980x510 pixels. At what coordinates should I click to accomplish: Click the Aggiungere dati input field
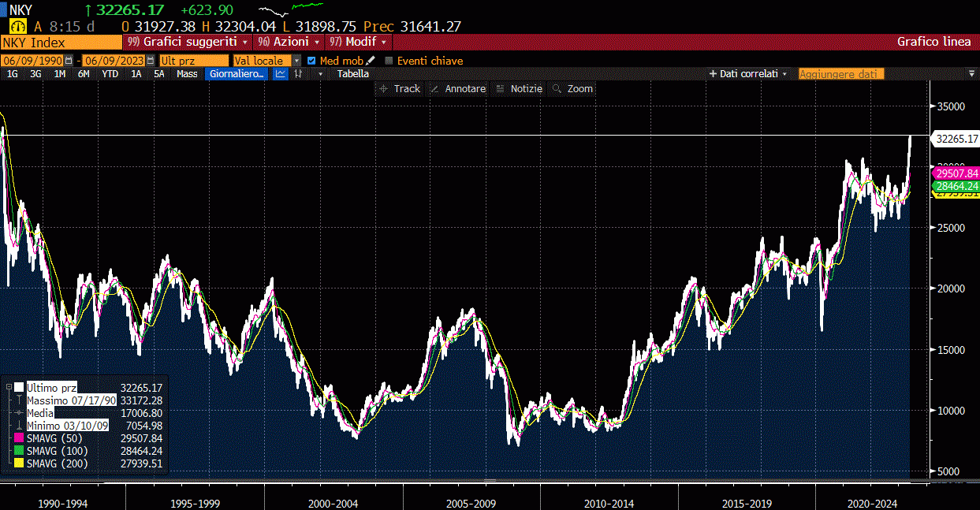coord(841,74)
